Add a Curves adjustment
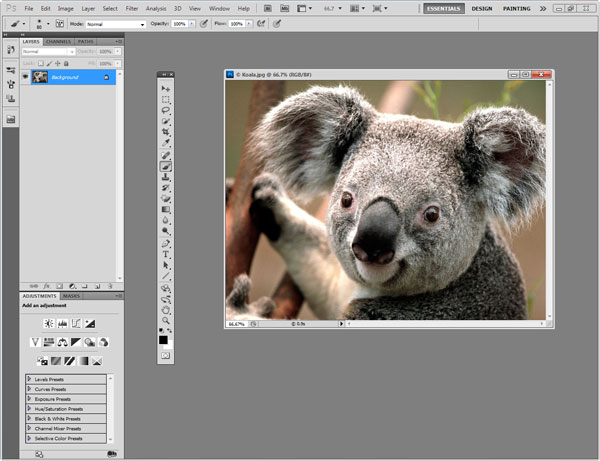This screenshot has width=600, height=461. click(x=75, y=324)
